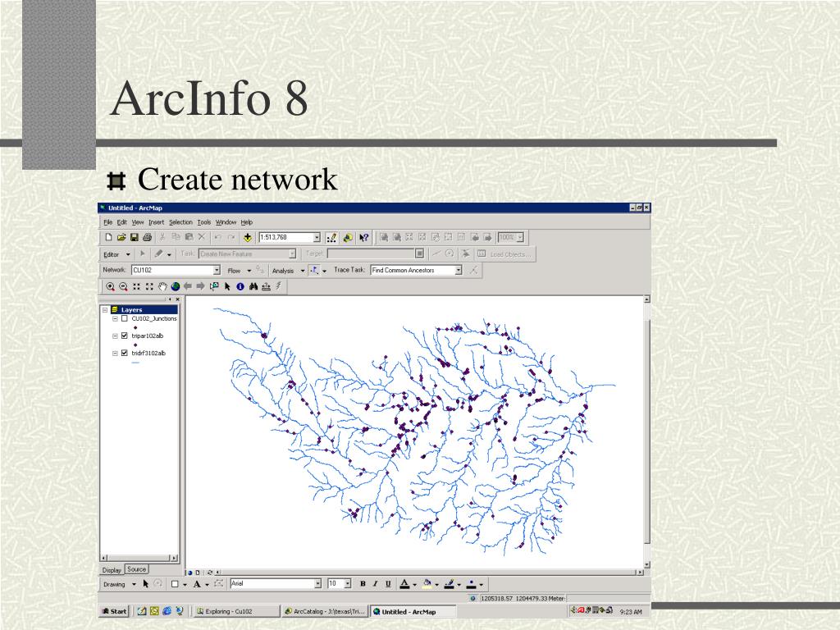Open the Trace Task dropdown
840x630 pixels.
click(x=458, y=270)
